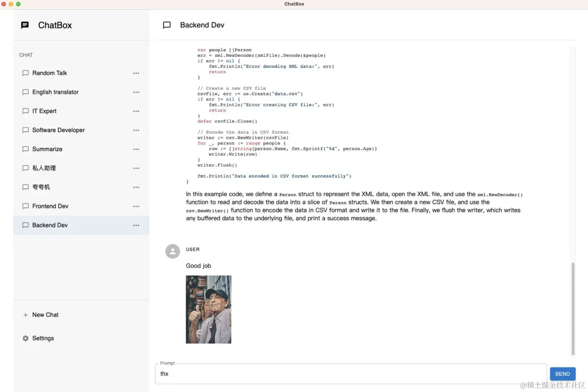Click the chat icon in the Backend Dev sidebar row

(25, 225)
